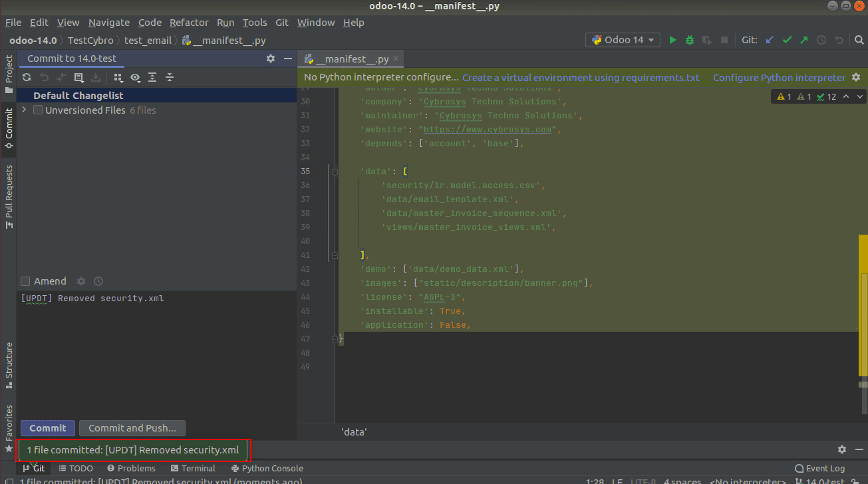Click fold marker at closing bracket line 41
This screenshot has height=484, width=868.
click(335, 255)
